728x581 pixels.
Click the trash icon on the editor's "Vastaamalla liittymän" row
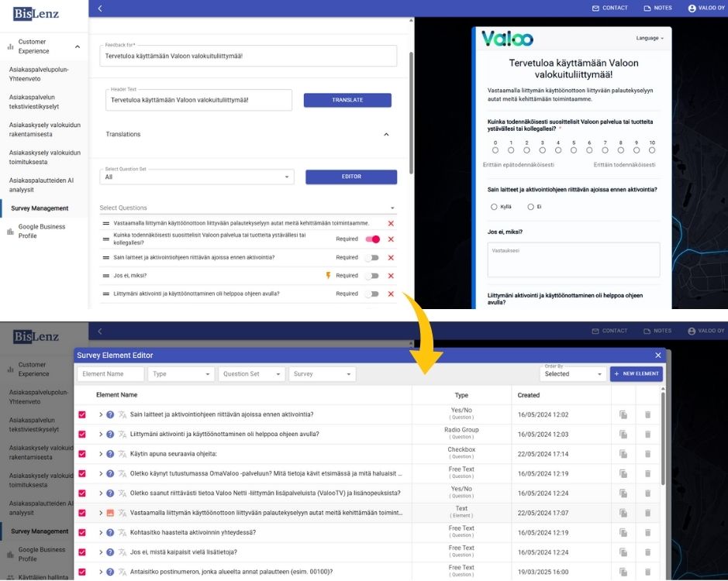647,514
